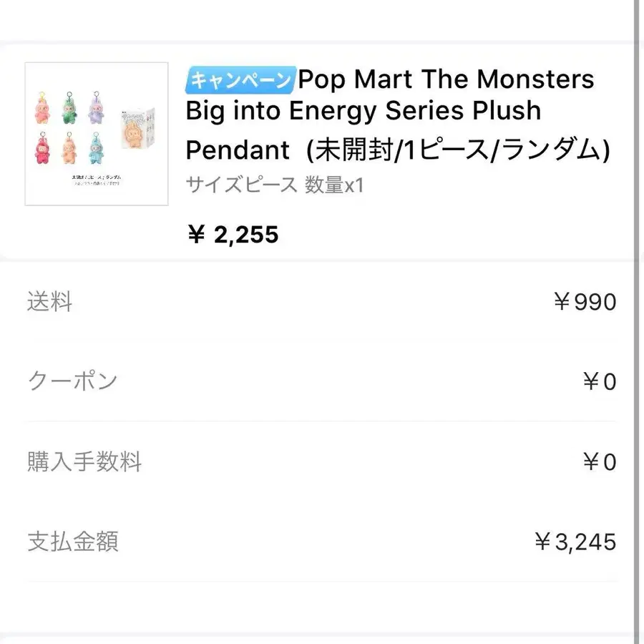644x644 pixels.
Task: Click the ¥990 shipping amount
Action: pyautogui.click(x=584, y=302)
